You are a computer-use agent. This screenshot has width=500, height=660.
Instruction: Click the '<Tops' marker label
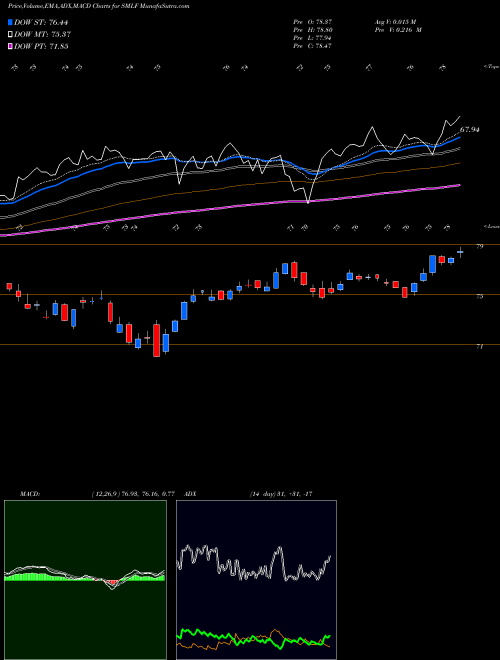click(x=491, y=67)
